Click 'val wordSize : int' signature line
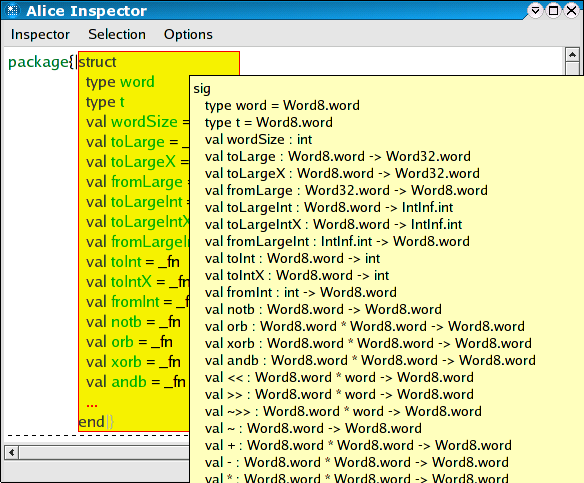Viewport: 584px width, 483px height. pyautogui.click(x=258, y=140)
